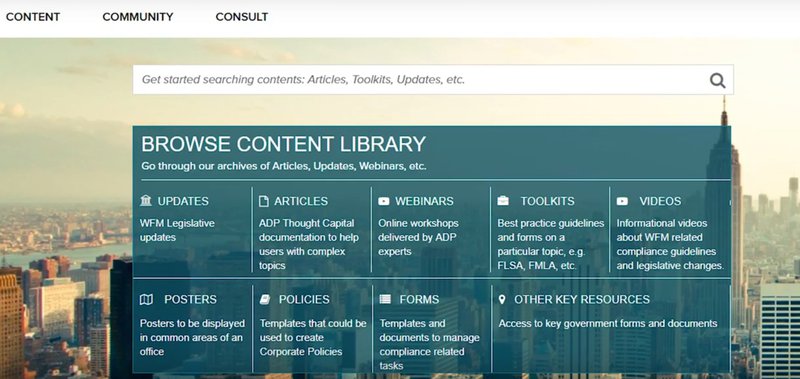Screen dimensions: 800x379
Task: Open the UPDATES category link
Action: pos(183,201)
